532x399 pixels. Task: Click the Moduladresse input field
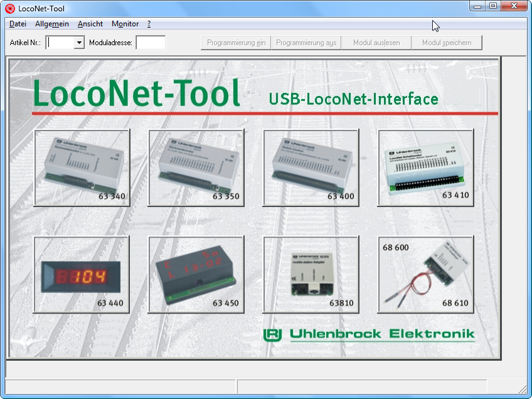pos(151,43)
